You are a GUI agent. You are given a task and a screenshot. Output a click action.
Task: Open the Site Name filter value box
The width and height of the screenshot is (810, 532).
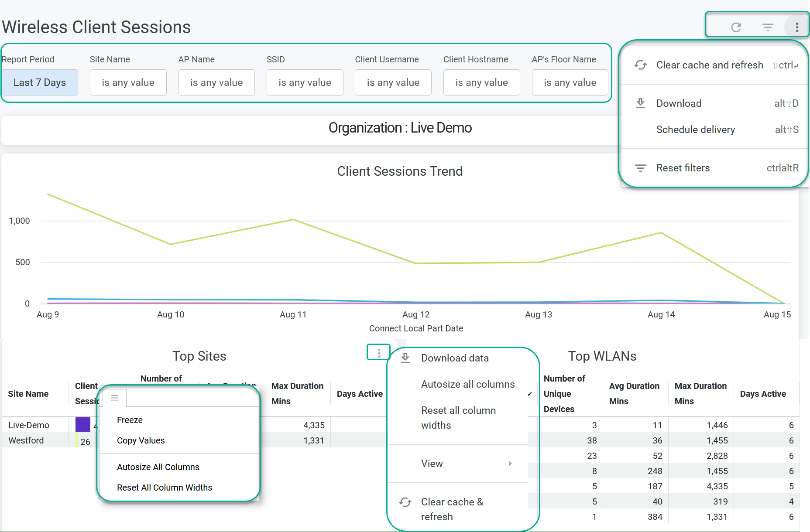point(128,82)
